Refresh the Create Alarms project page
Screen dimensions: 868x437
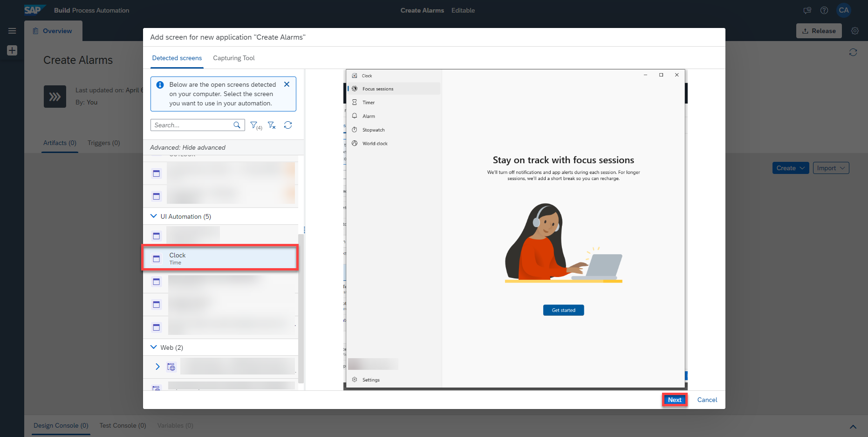[853, 52]
